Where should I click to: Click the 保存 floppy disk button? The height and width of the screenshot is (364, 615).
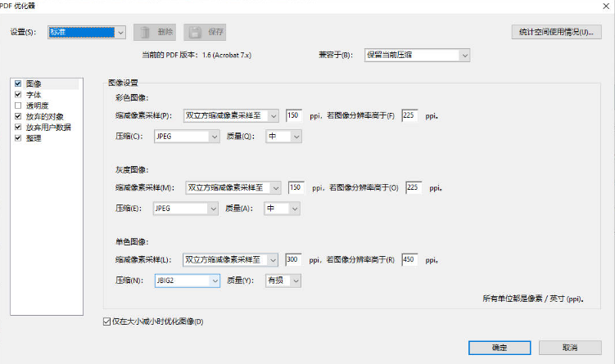pyautogui.click(x=205, y=32)
